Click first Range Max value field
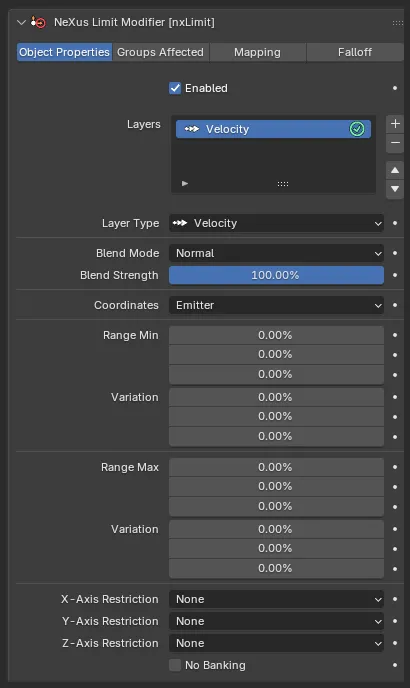Viewport: 410px width, 688px height. pos(276,467)
